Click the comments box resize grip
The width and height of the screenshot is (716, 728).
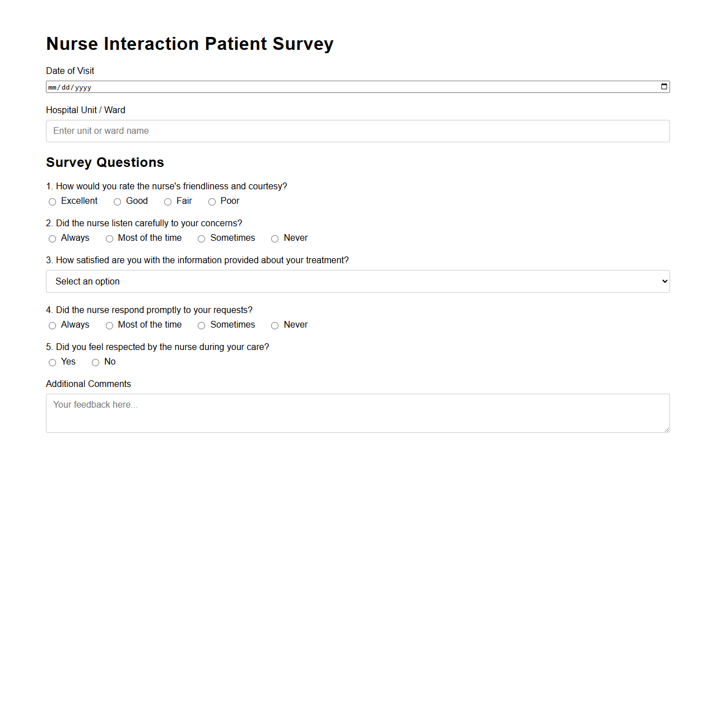pos(666,428)
